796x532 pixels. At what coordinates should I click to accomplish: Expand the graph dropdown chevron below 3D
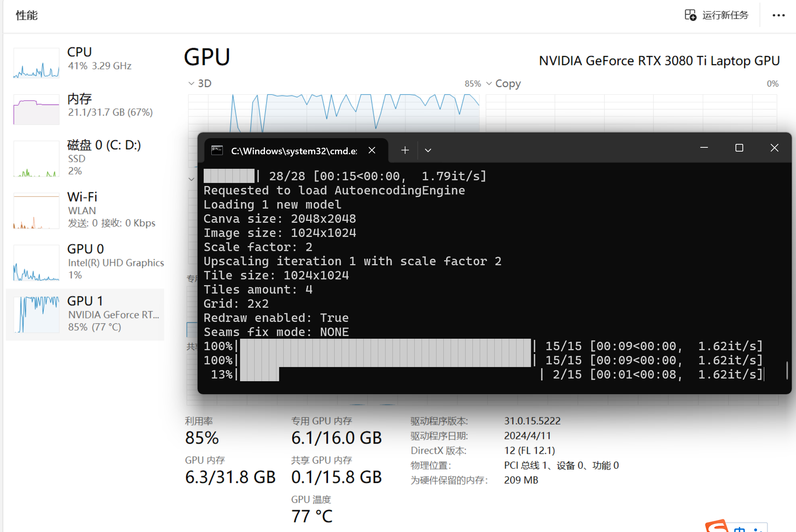coord(191,179)
